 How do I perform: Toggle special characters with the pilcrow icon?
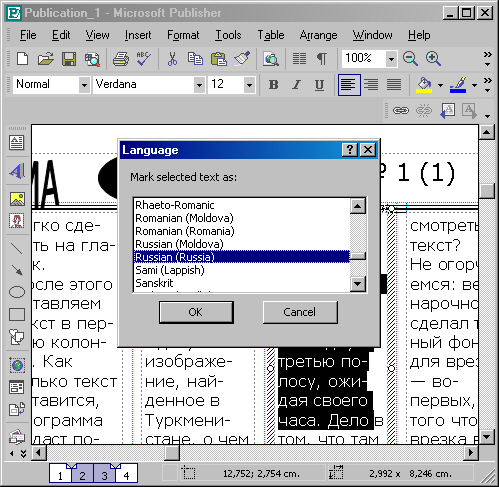pyautogui.click(x=322, y=59)
